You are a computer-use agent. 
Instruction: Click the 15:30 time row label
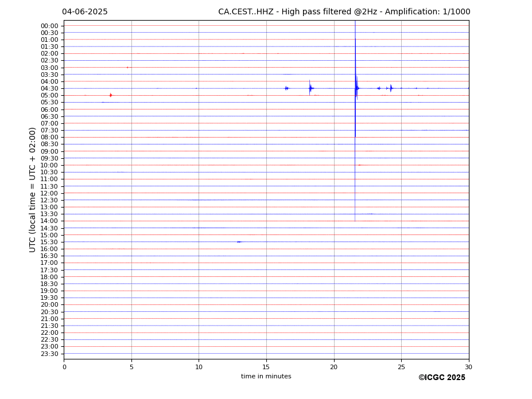[x=49, y=242]
